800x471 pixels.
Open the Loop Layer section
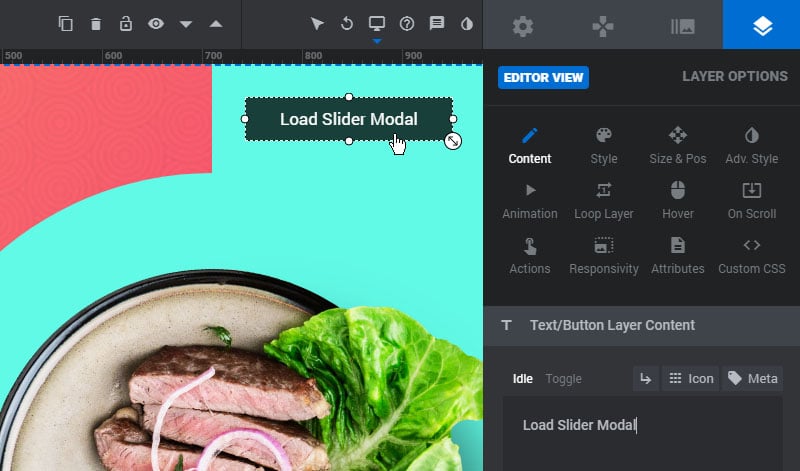pos(604,202)
